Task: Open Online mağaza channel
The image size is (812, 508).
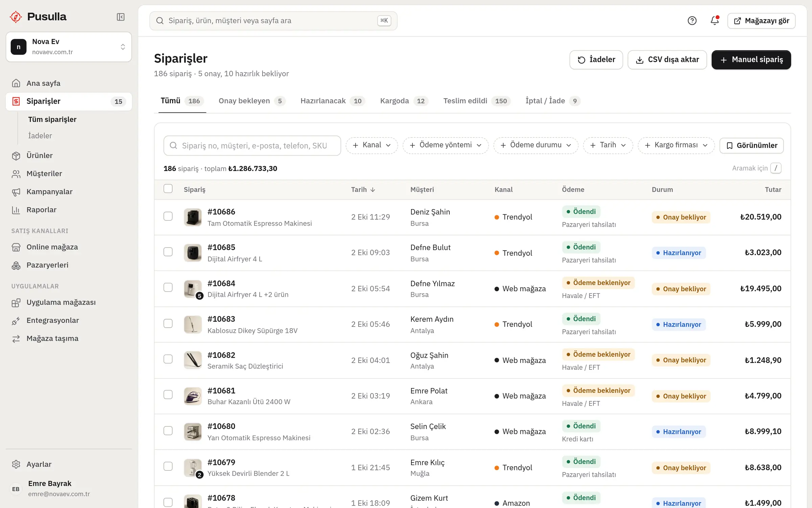Action: click(69, 247)
